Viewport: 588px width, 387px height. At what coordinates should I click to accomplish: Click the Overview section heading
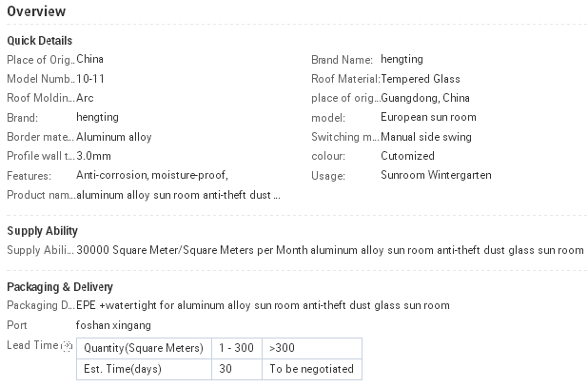point(36,11)
